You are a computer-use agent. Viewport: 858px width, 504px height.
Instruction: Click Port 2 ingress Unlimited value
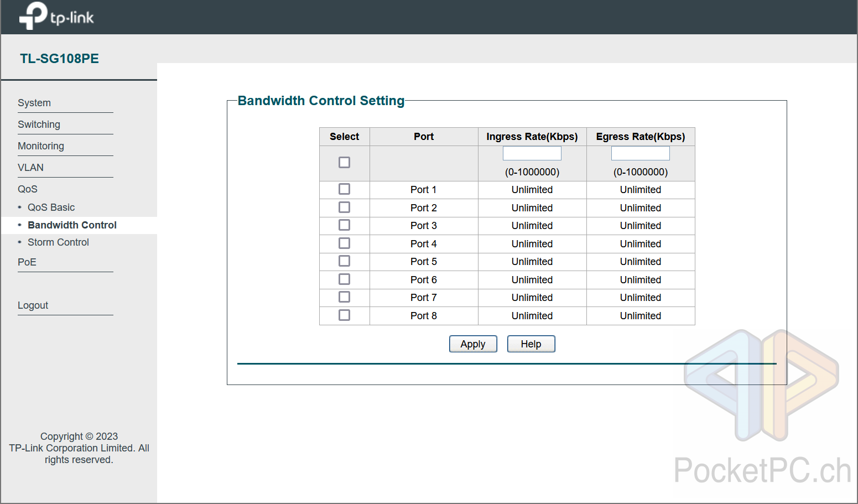pos(532,208)
